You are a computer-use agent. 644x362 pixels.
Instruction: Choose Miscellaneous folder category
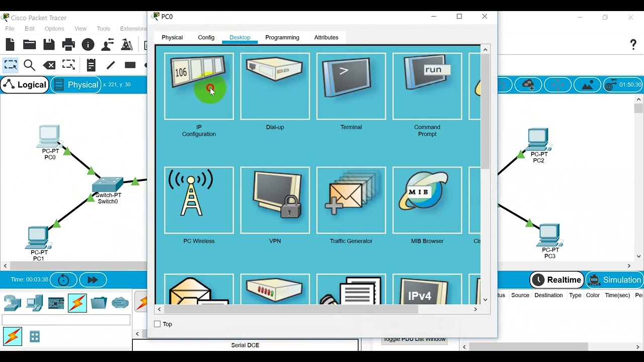pos(99,303)
